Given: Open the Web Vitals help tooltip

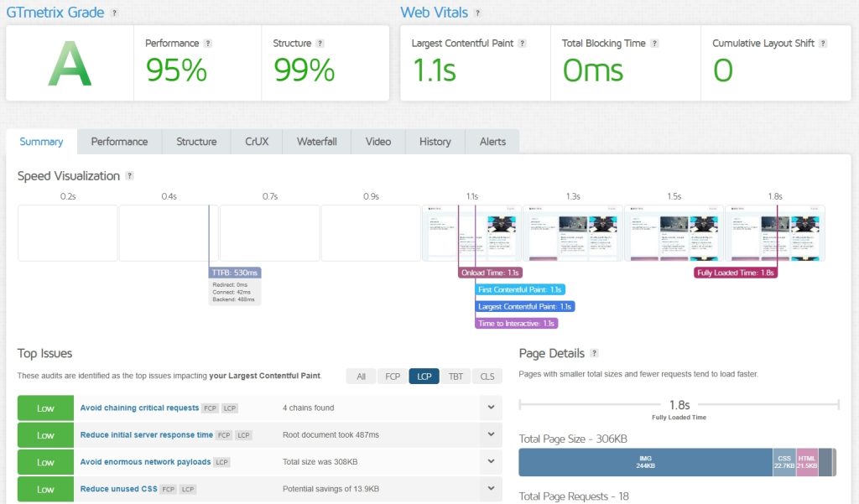Looking at the screenshot, I should tap(476, 12).
